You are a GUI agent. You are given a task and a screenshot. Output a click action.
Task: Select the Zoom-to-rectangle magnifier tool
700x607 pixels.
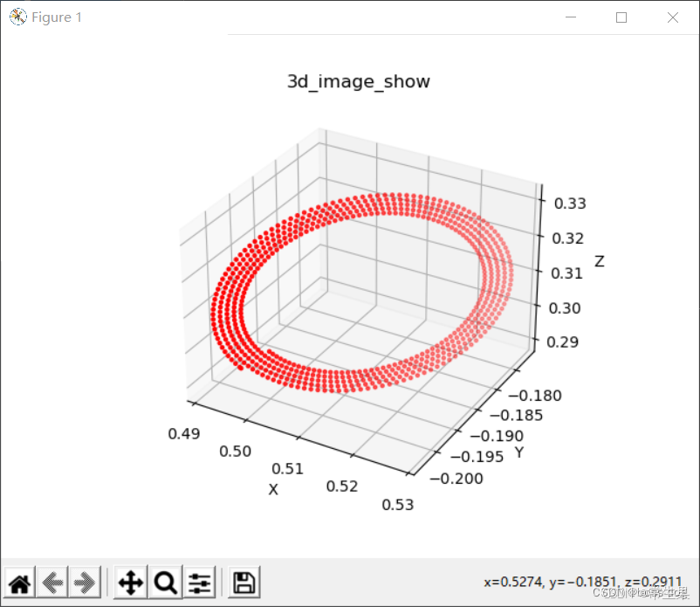tap(165, 582)
